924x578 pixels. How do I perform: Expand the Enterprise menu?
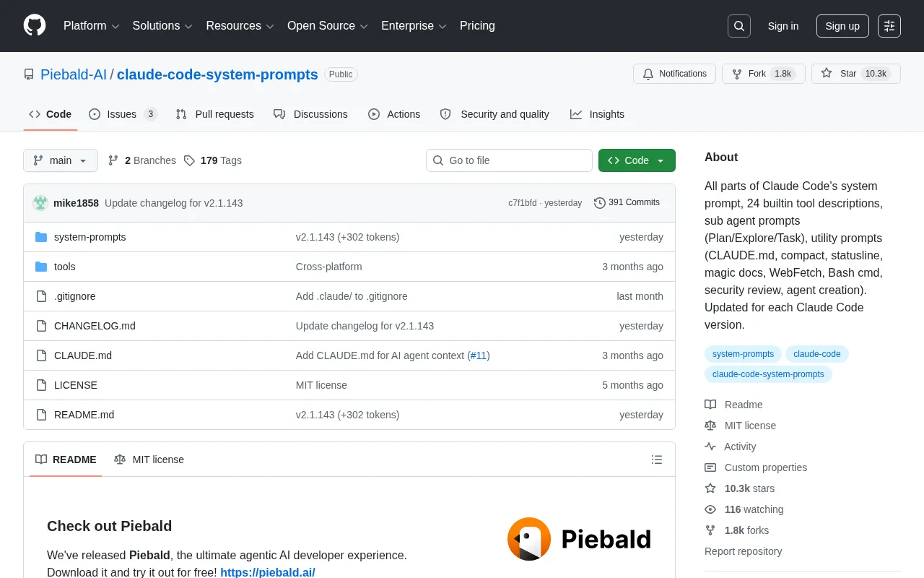(414, 26)
